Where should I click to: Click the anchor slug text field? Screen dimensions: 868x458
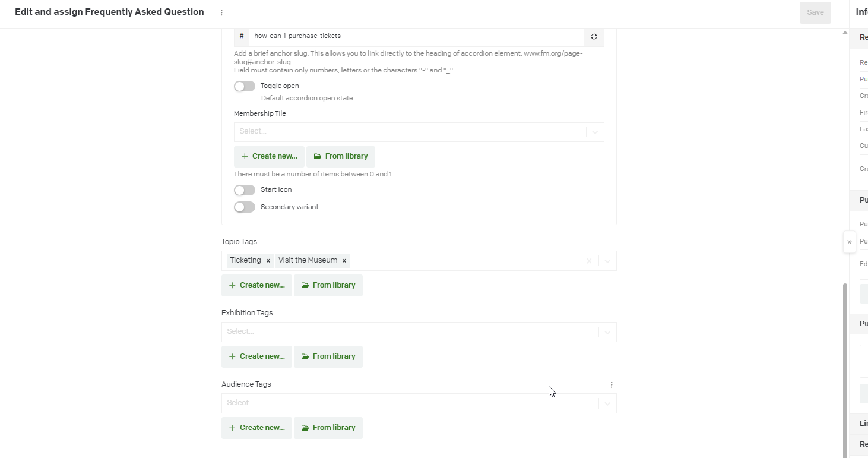pos(416,36)
